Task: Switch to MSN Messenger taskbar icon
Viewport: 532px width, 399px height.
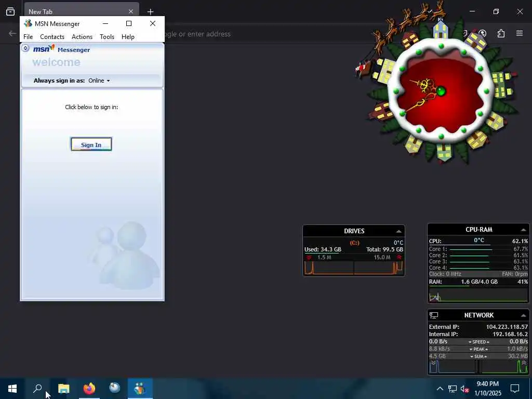Action: click(140, 389)
